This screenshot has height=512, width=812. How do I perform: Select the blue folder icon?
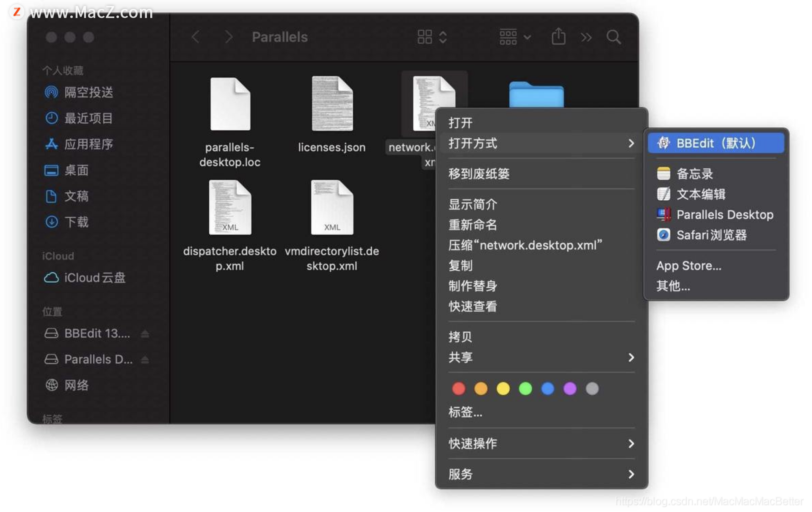[x=536, y=95]
